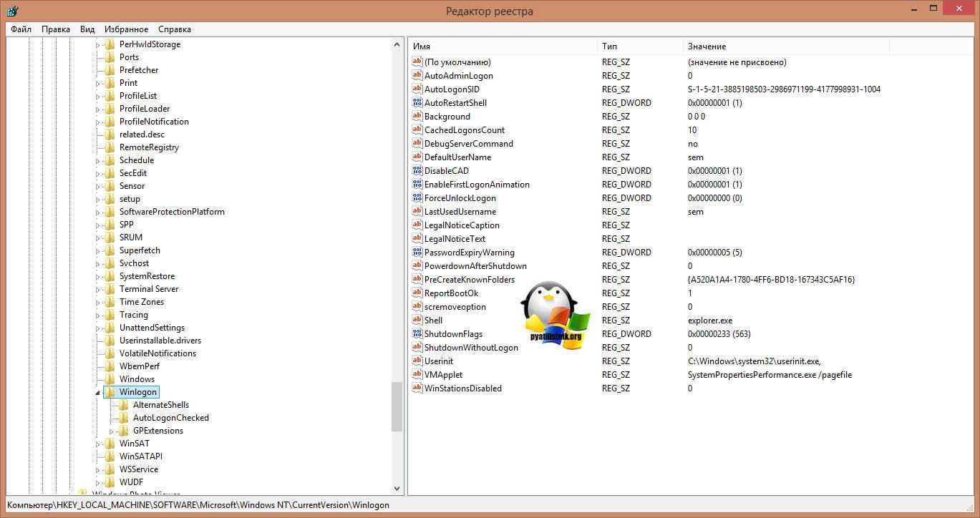Select the Userinit value icon
The width and height of the screenshot is (980, 518).
click(418, 361)
